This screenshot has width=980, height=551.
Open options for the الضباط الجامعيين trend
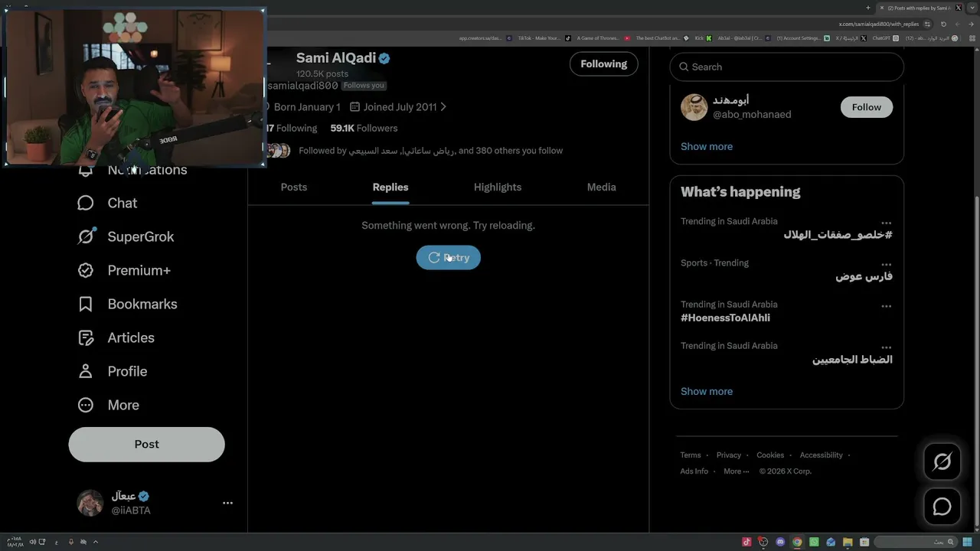coord(886,347)
